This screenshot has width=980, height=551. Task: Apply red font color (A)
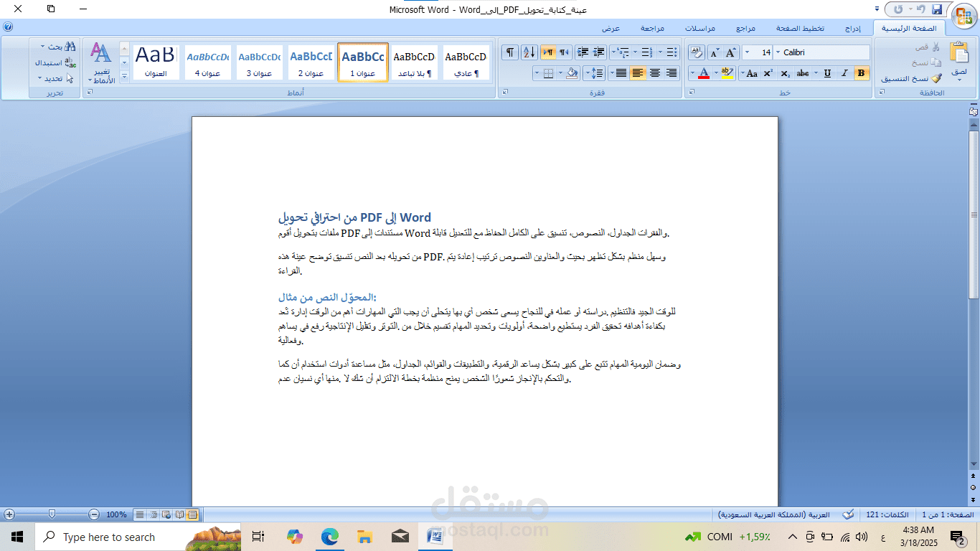(705, 73)
